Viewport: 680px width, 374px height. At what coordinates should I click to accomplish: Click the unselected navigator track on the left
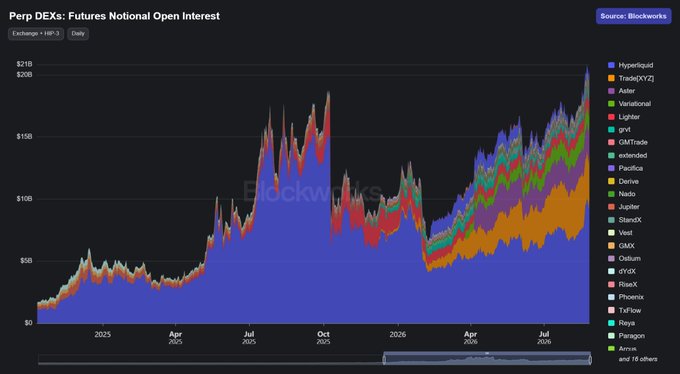coord(210,360)
